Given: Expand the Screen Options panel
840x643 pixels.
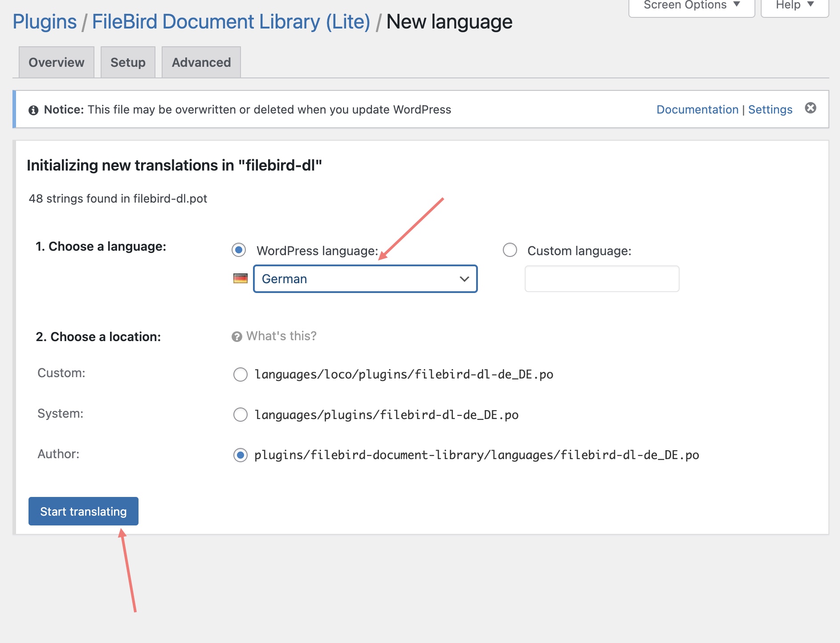Looking at the screenshot, I should (x=691, y=6).
